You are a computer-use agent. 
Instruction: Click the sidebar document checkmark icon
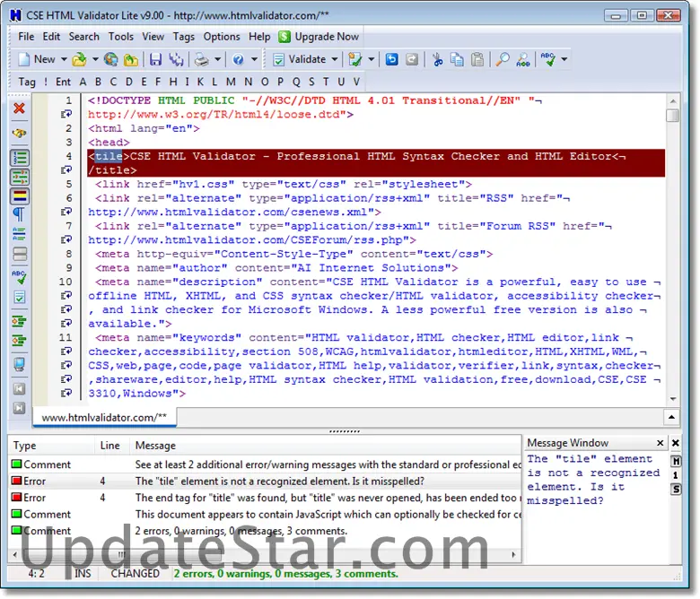coord(19,297)
